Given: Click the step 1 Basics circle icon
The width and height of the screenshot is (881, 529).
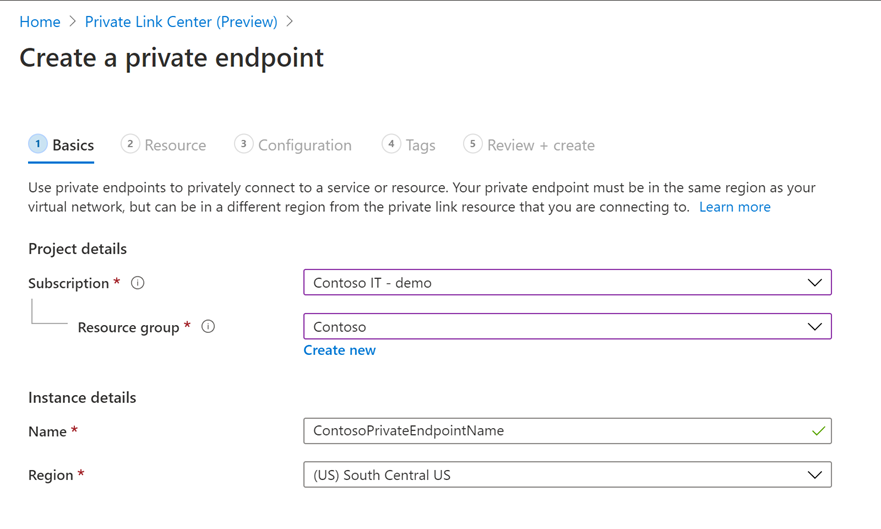Looking at the screenshot, I should click(38, 144).
